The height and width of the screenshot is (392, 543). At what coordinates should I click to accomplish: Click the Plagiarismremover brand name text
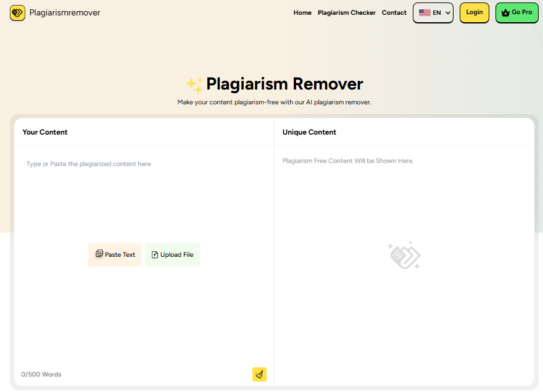(x=65, y=12)
